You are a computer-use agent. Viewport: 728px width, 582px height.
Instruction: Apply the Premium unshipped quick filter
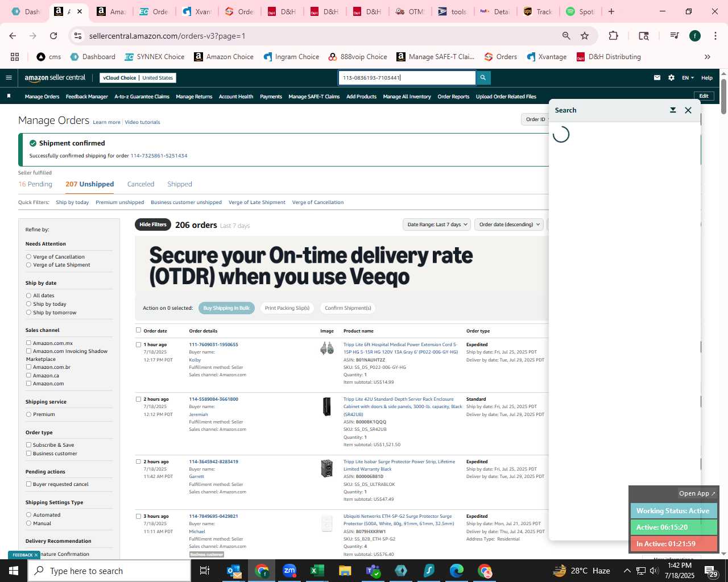pyautogui.click(x=119, y=202)
